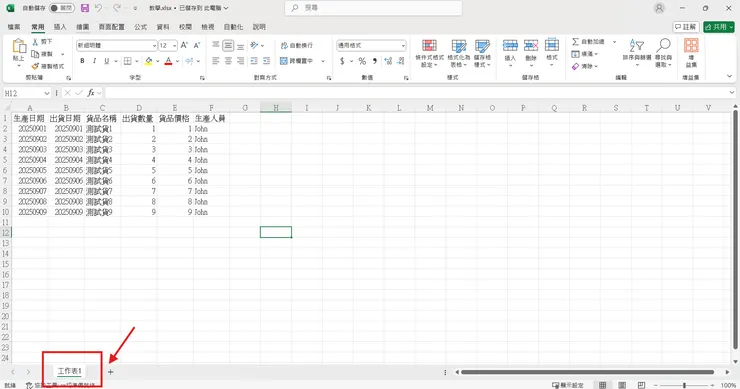The width and height of the screenshot is (740, 389).
Task: Decrease font size with the smaller A icon
Action: [x=197, y=45]
